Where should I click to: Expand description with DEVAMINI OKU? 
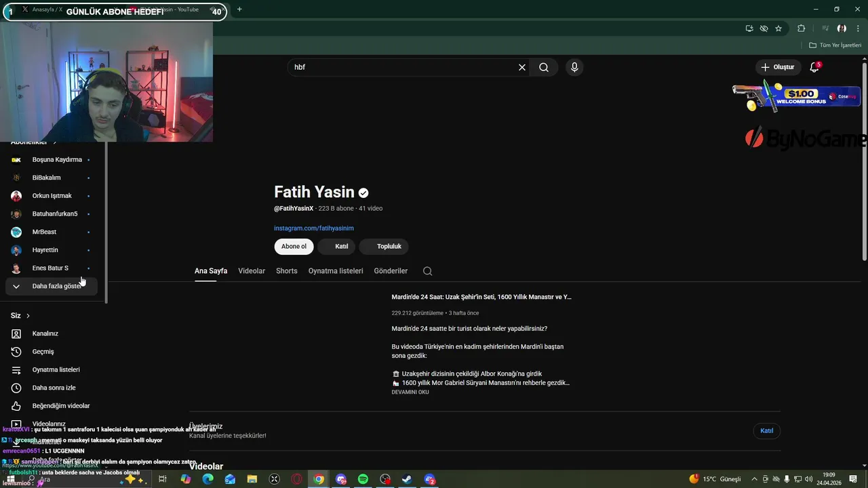[x=410, y=392]
